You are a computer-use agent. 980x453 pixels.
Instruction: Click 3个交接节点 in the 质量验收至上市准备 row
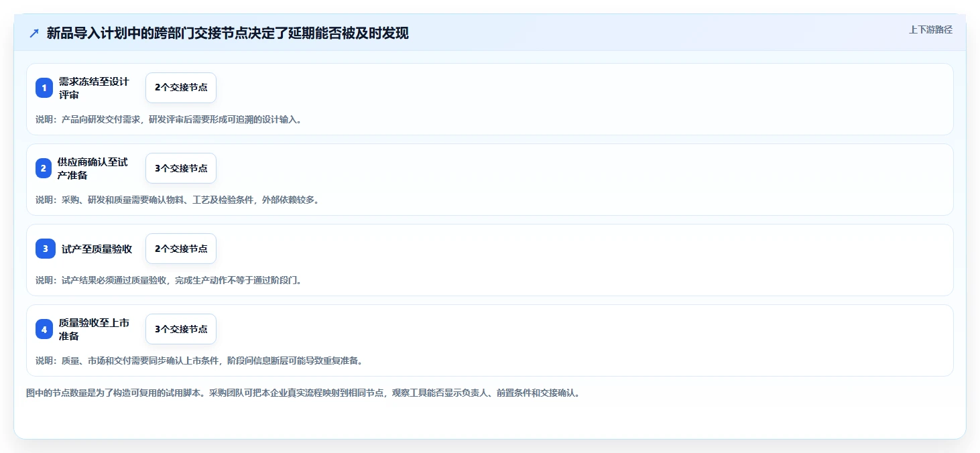click(x=181, y=329)
